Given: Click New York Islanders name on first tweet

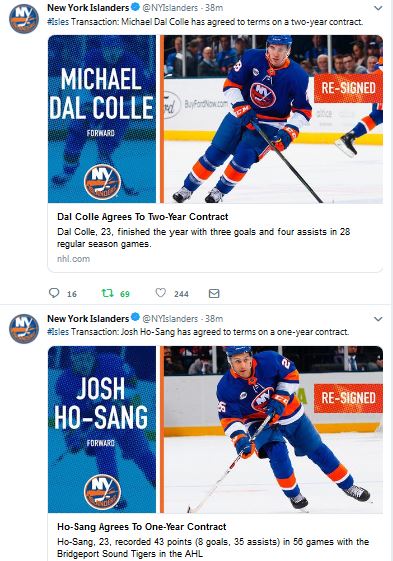Looking at the screenshot, I should 88,7.
